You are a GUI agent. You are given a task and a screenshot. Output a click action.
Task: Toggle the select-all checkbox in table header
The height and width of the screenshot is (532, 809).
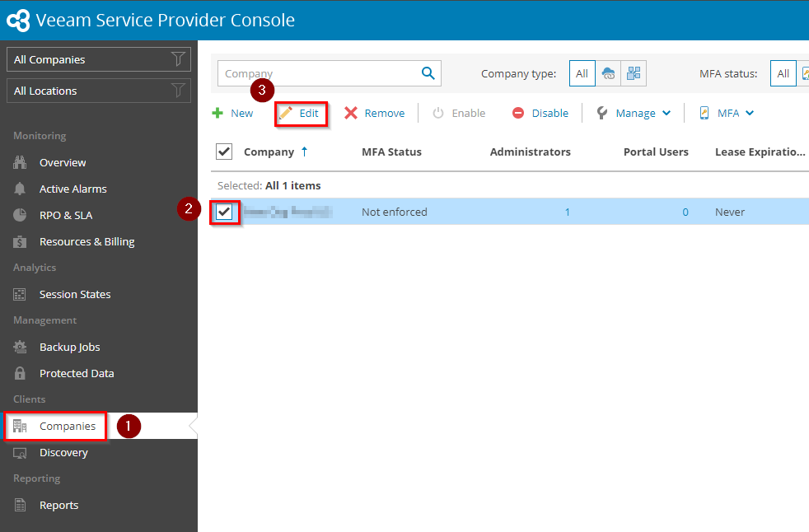pyautogui.click(x=224, y=152)
